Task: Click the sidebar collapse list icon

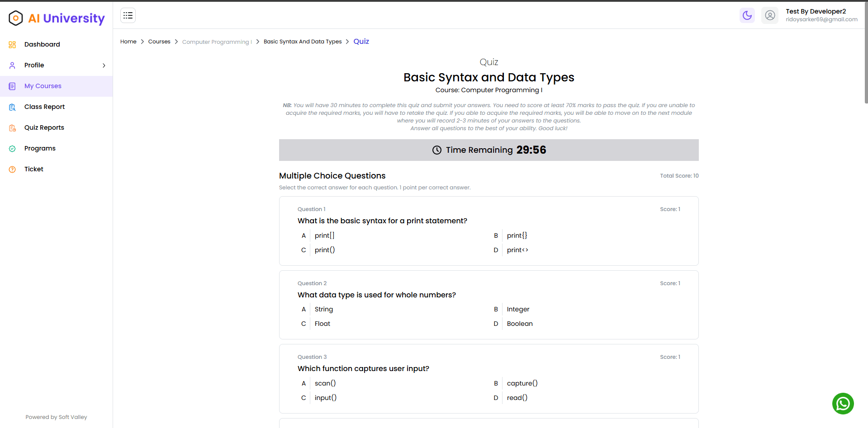Action: click(x=128, y=15)
